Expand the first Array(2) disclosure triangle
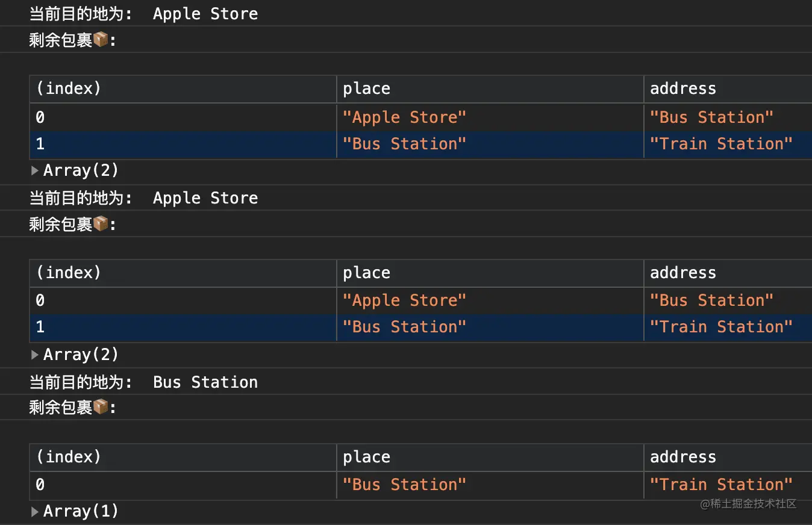Viewport: 812px width, 525px height. coord(34,171)
